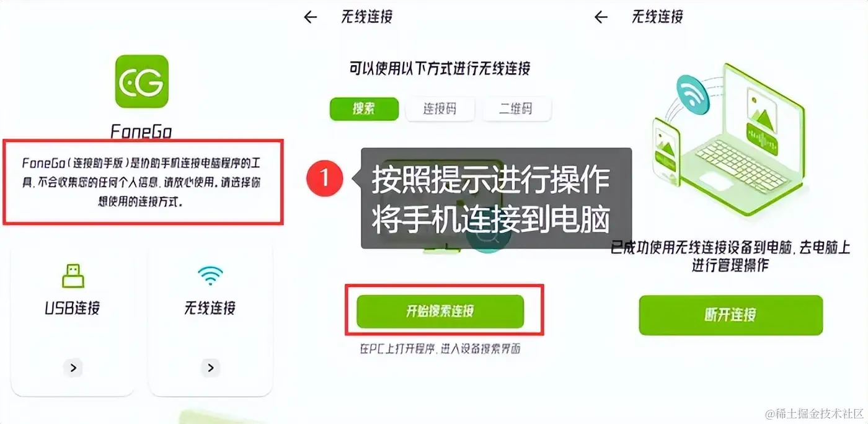Open USB连接 using its chevron arrow

(x=73, y=368)
